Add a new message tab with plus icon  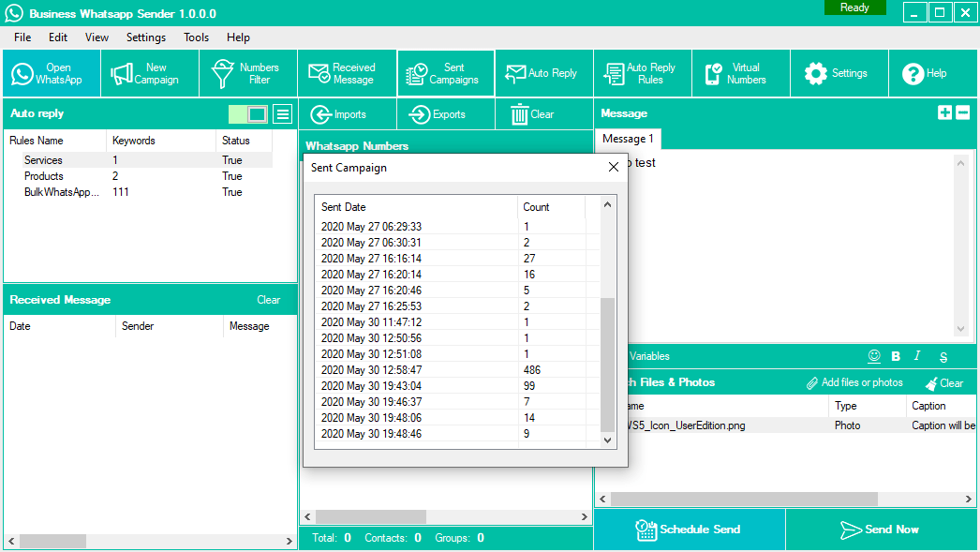click(x=944, y=112)
